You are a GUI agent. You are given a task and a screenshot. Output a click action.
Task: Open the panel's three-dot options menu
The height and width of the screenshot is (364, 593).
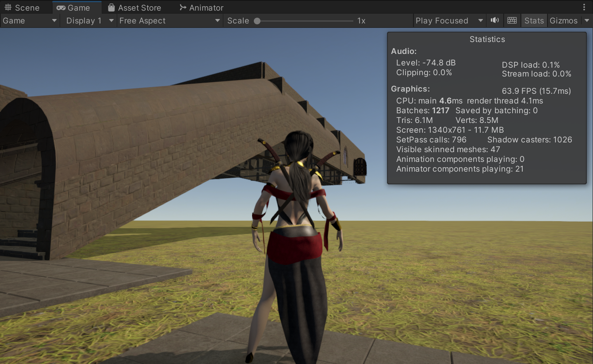[584, 8]
